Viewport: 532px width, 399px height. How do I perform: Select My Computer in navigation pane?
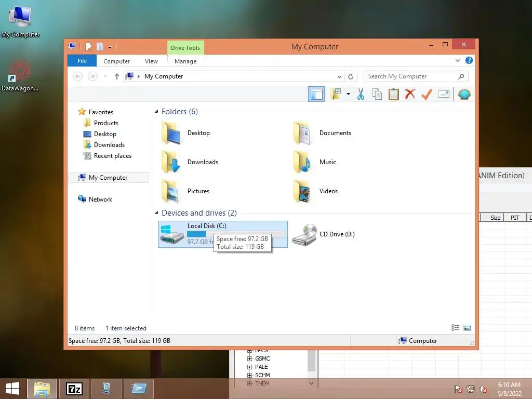(x=109, y=178)
